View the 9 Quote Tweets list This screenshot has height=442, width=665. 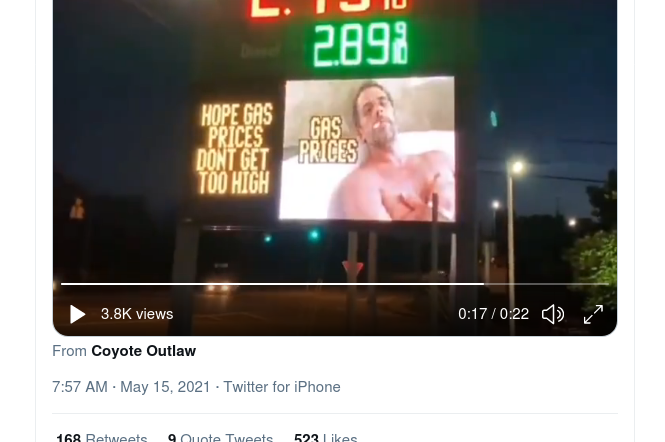[x=220, y=437]
